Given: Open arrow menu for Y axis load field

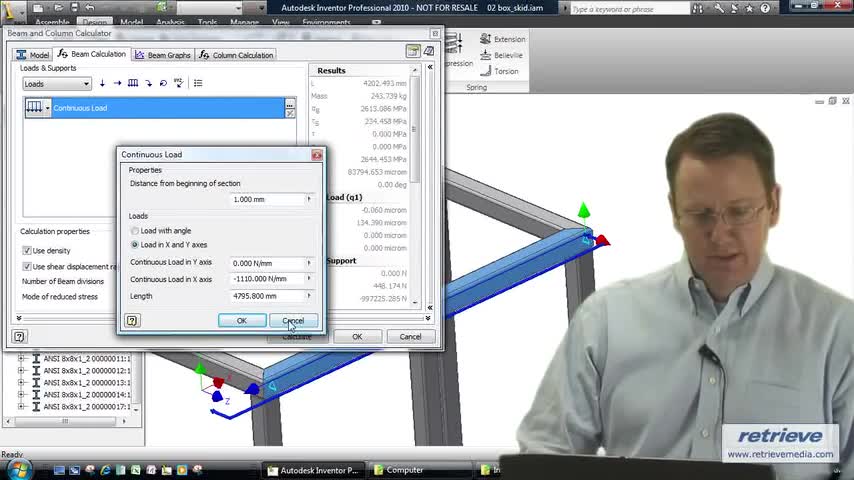Looking at the screenshot, I should [x=309, y=263].
